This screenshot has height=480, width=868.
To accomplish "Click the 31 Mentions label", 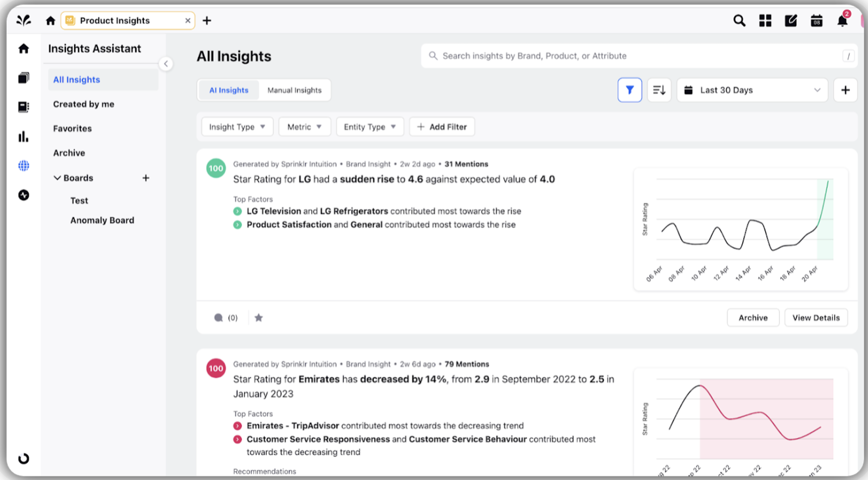I will (466, 164).
